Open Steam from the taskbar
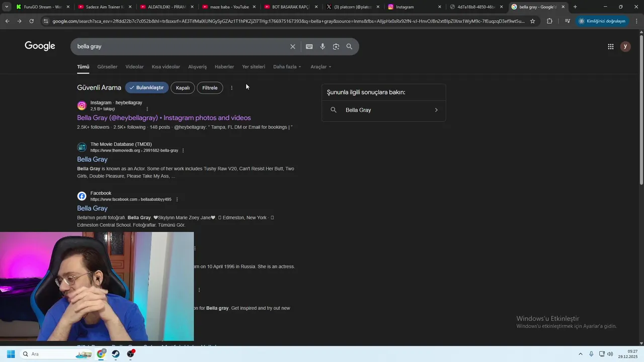 click(x=116, y=354)
